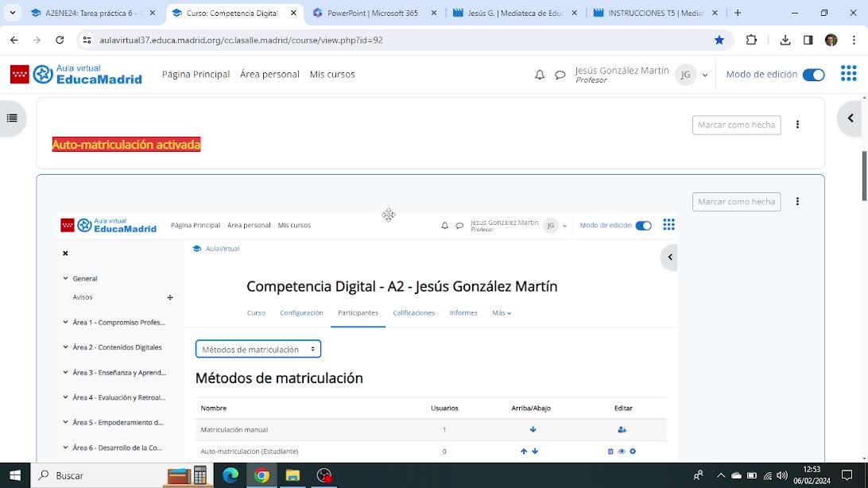The height and width of the screenshot is (488, 868).
Task: Open the notifications bell icon
Action: click(x=540, y=75)
